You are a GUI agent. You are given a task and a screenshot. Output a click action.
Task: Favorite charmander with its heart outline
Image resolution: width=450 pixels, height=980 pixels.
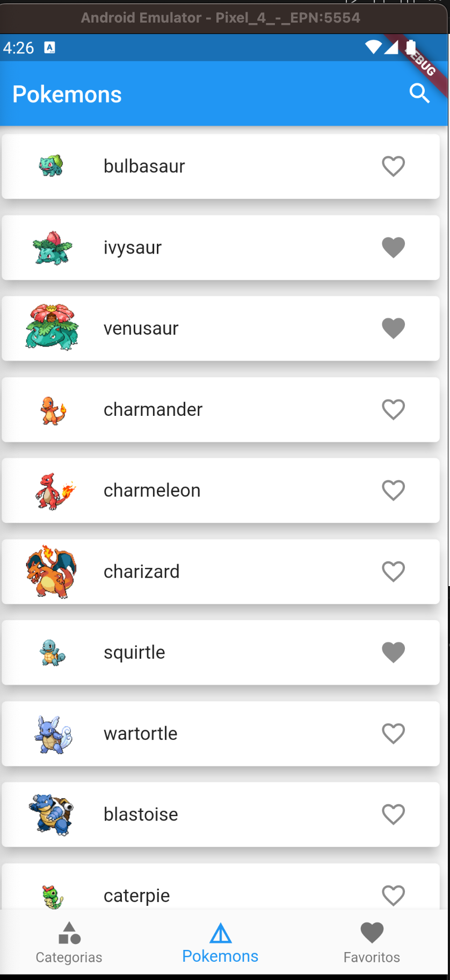tap(393, 409)
